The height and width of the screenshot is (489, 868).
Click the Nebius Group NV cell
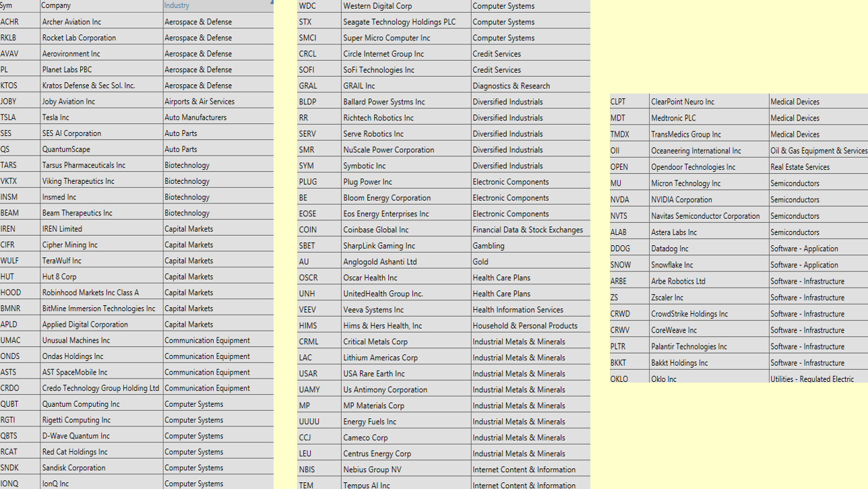406,469
